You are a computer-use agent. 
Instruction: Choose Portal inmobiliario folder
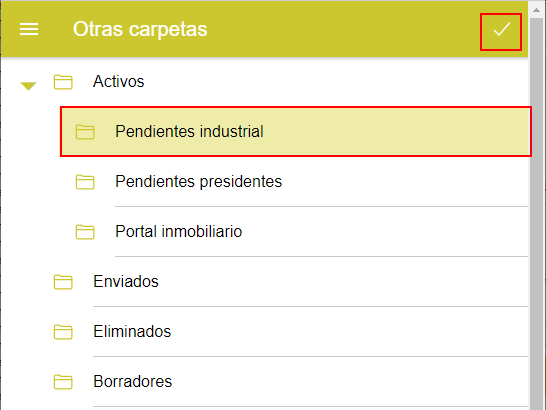[179, 232]
